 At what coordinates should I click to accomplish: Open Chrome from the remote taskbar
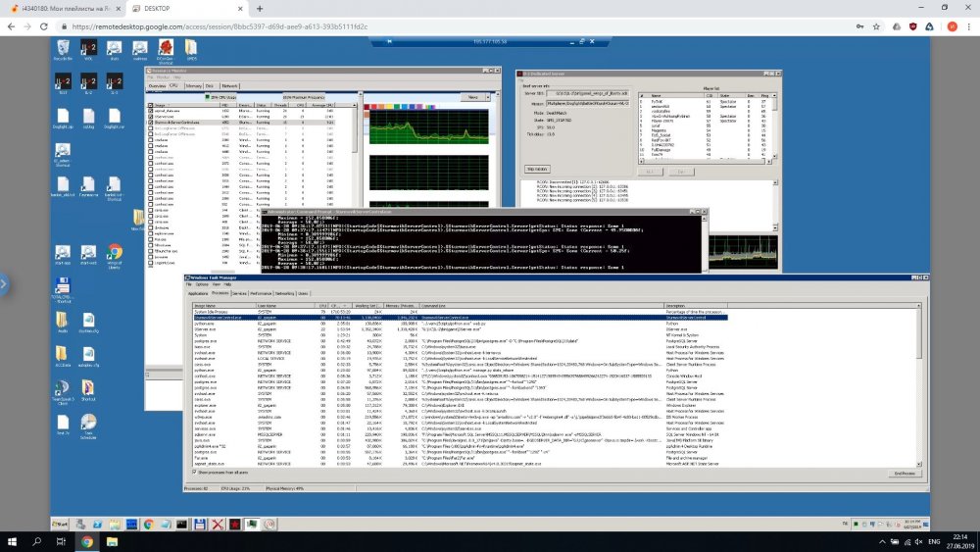(x=148, y=524)
